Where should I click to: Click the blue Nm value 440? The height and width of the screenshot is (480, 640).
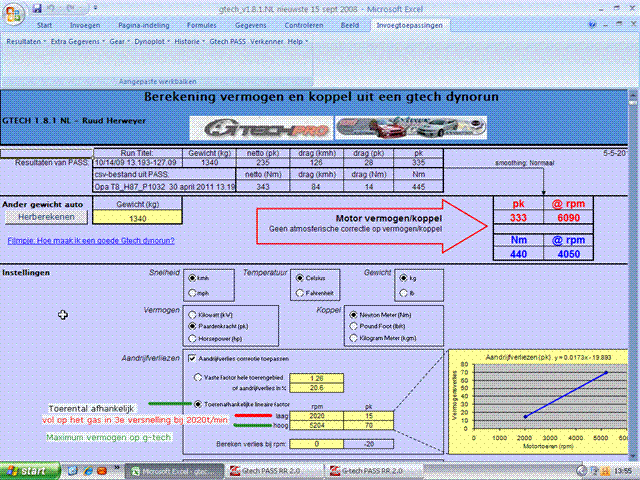(x=518, y=254)
